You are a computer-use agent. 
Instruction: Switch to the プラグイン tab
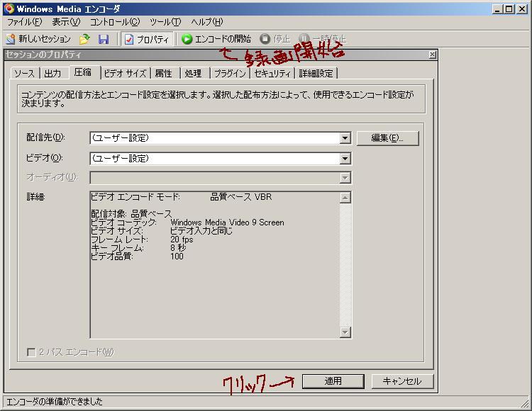point(230,73)
